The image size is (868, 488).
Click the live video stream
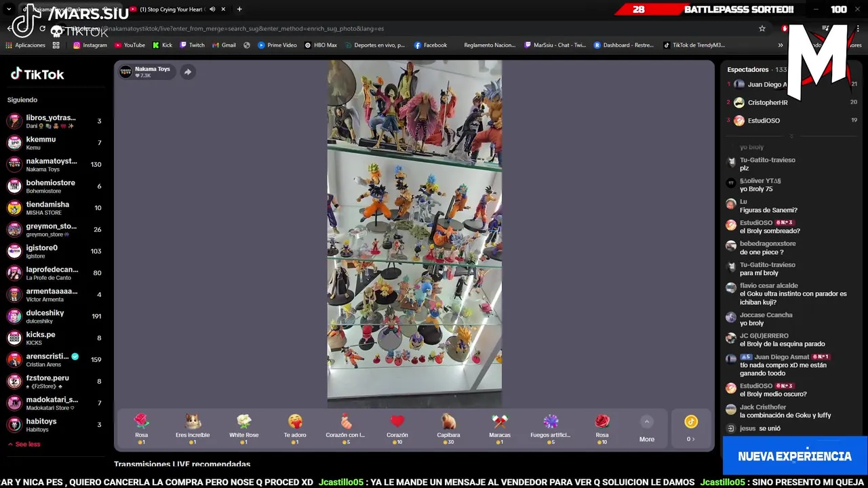pyautogui.click(x=414, y=234)
